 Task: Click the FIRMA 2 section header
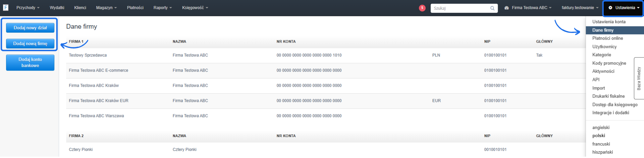coord(76,136)
